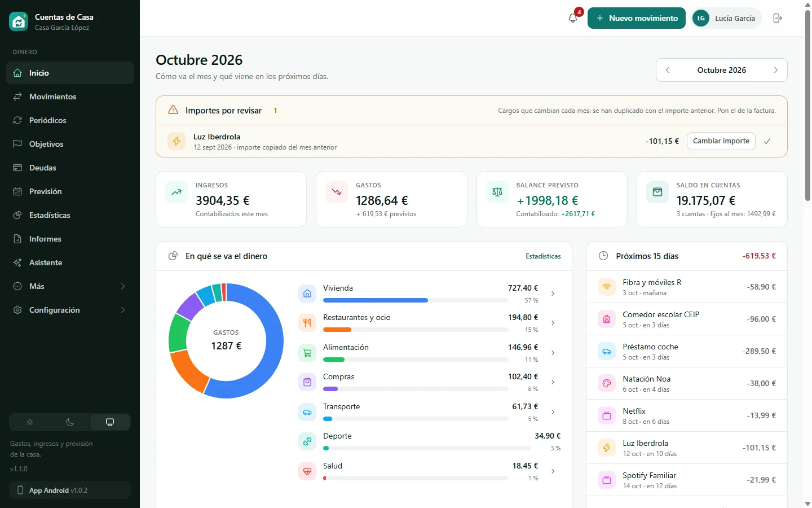Go to Objetivos section

[x=70, y=144]
